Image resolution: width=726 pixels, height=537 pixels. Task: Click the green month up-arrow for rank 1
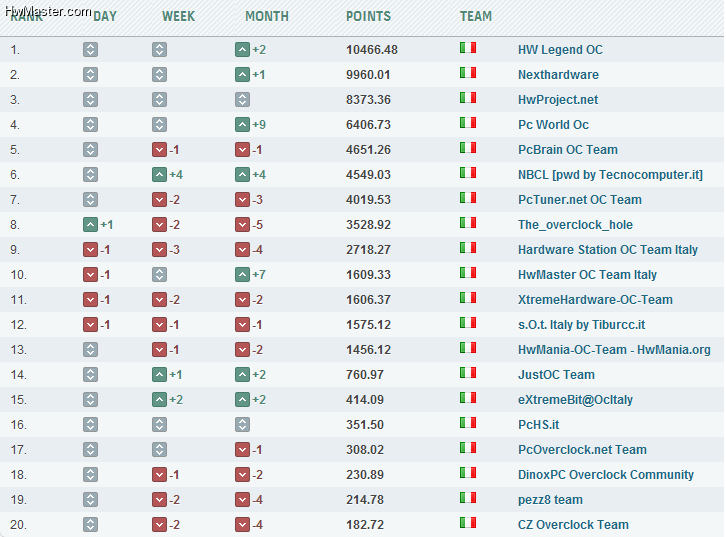pyautogui.click(x=242, y=50)
